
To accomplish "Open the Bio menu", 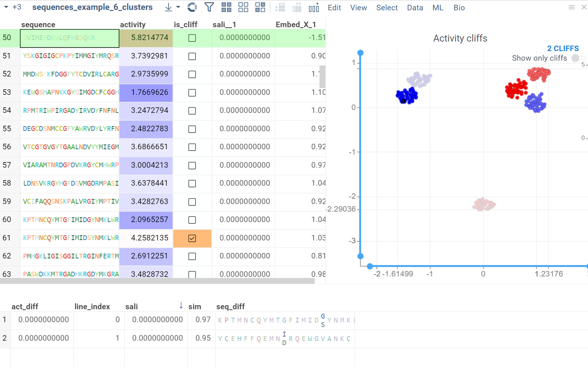I will coord(459,7).
